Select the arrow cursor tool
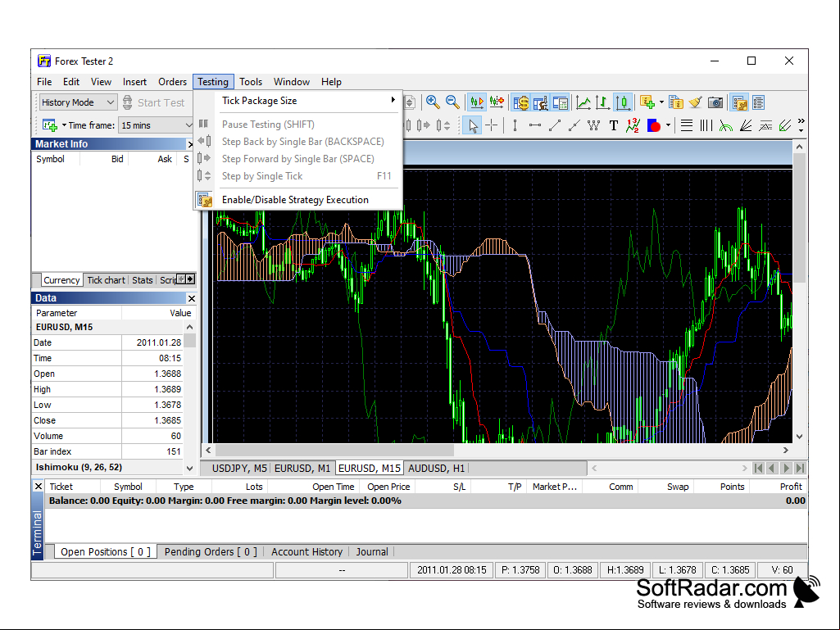The height and width of the screenshot is (630, 840). tap(473, 125)
